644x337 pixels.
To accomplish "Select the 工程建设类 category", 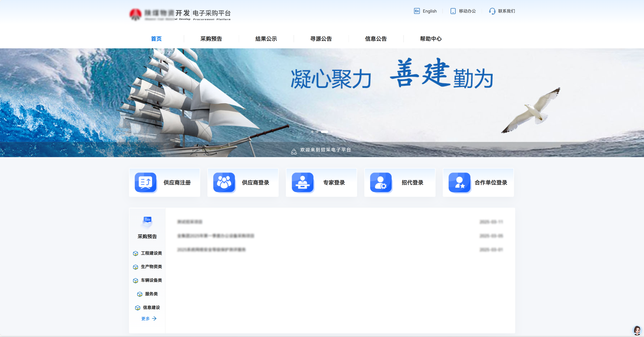I will point(151,253).
